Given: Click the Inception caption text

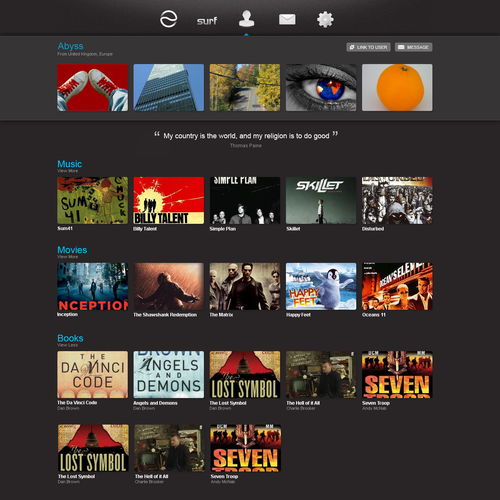Looking at the screenshot, I should tap(67, 314).
